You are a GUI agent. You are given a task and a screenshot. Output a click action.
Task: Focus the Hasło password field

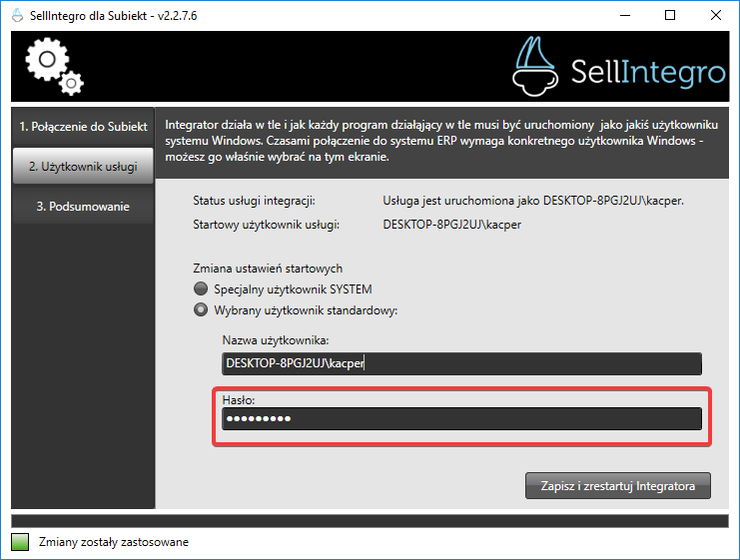(x=461, y=419)
